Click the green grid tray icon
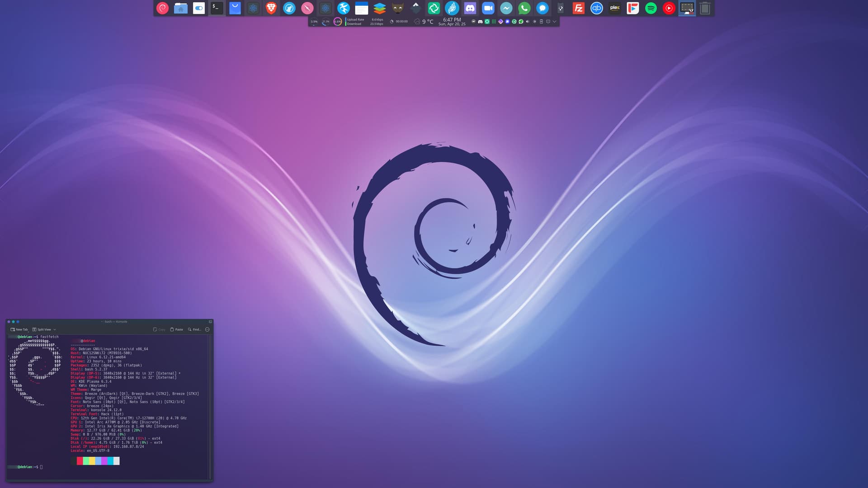This screenshot has width=868, height=488. pos(494,21)
